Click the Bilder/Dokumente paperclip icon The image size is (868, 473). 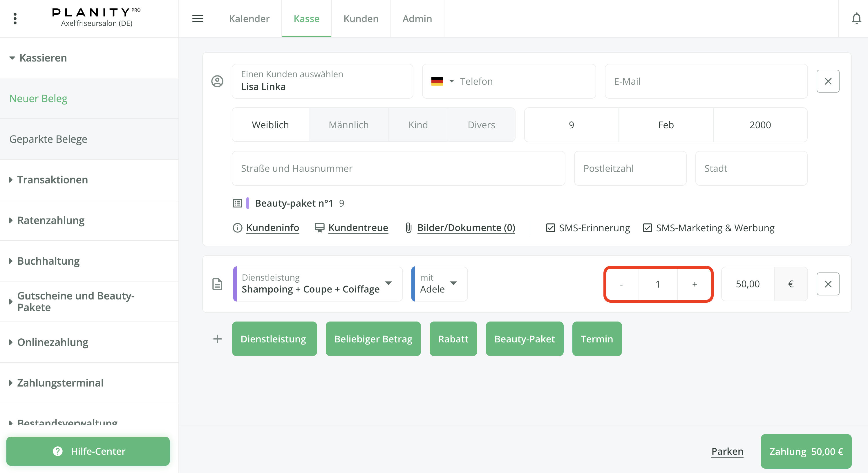click(408, 228)
